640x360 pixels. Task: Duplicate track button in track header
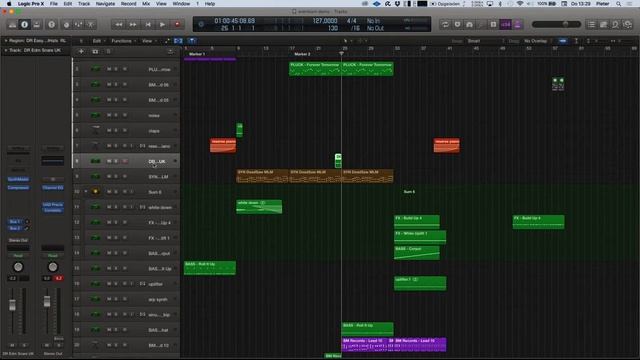pyautogui.click(x=95, y=51)
